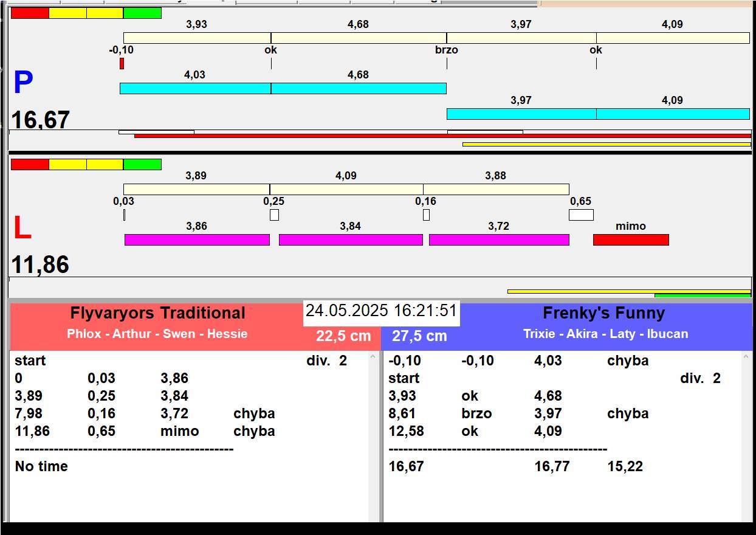Click the 0,65 pass value in lane L chart

point(580,201)
